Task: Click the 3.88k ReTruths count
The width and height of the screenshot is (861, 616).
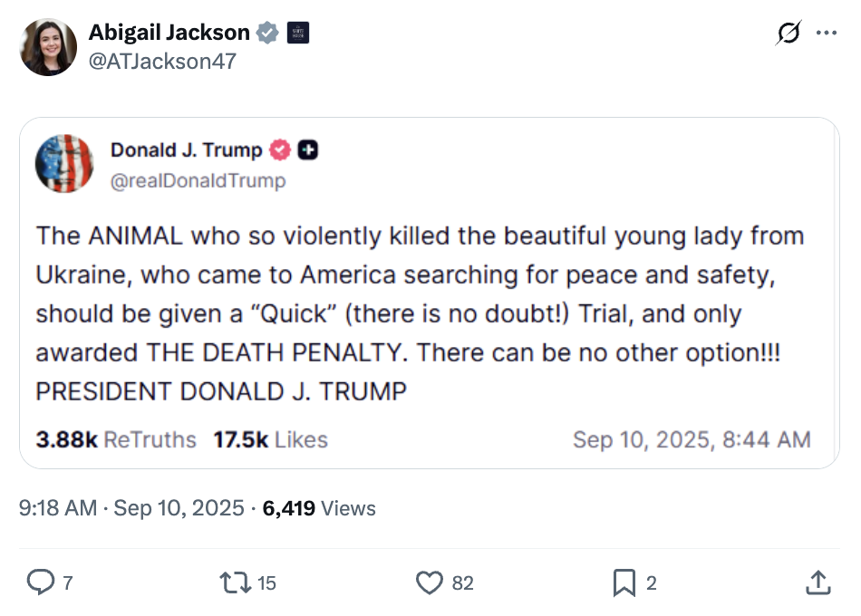Action: [116, 440]
